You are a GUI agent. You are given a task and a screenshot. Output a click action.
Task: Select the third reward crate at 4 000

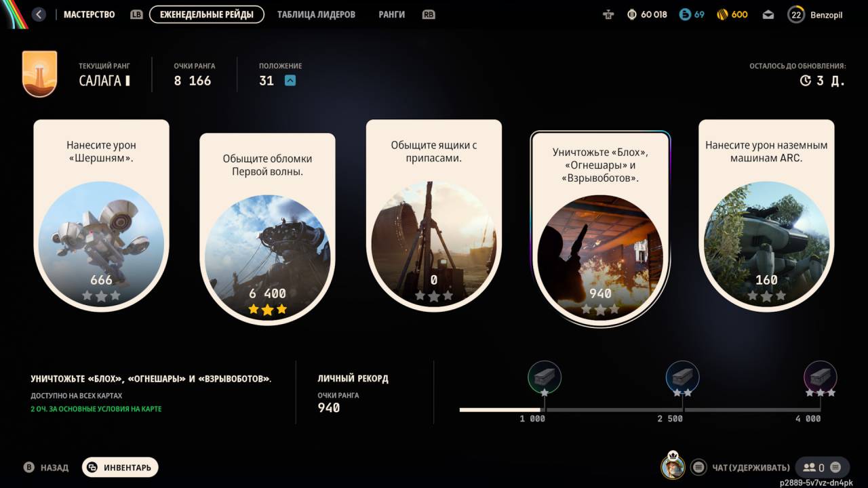tap(821, 378)
